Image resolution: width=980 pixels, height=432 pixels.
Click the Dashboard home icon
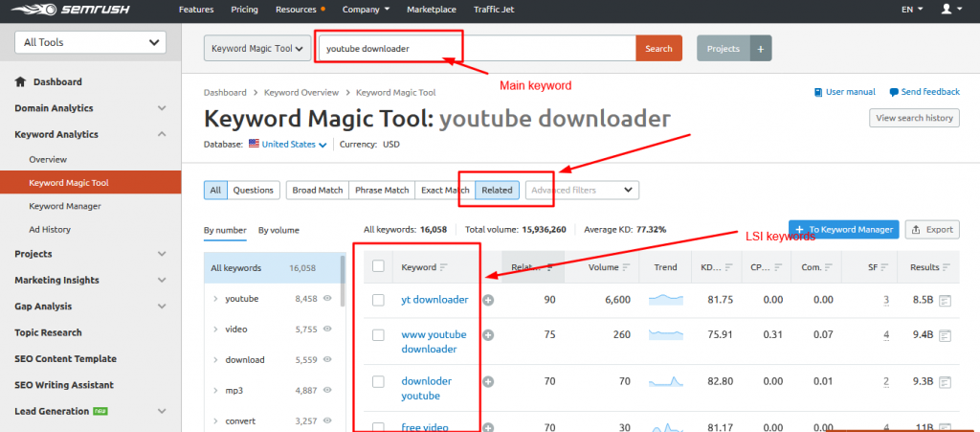point(21,82)
